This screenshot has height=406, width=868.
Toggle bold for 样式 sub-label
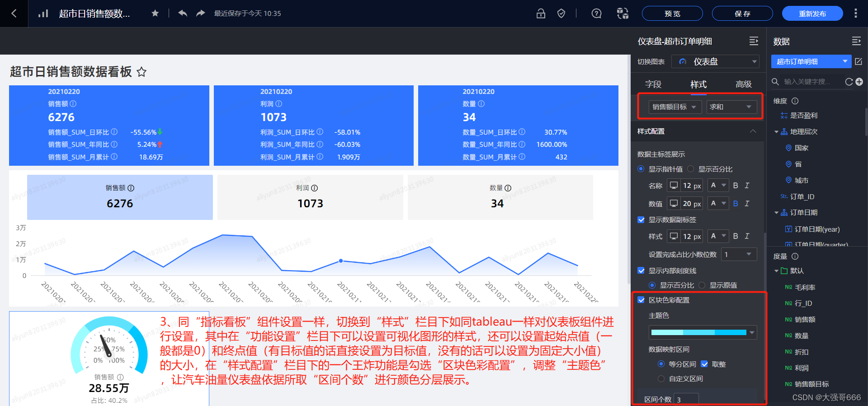point(736,236)
